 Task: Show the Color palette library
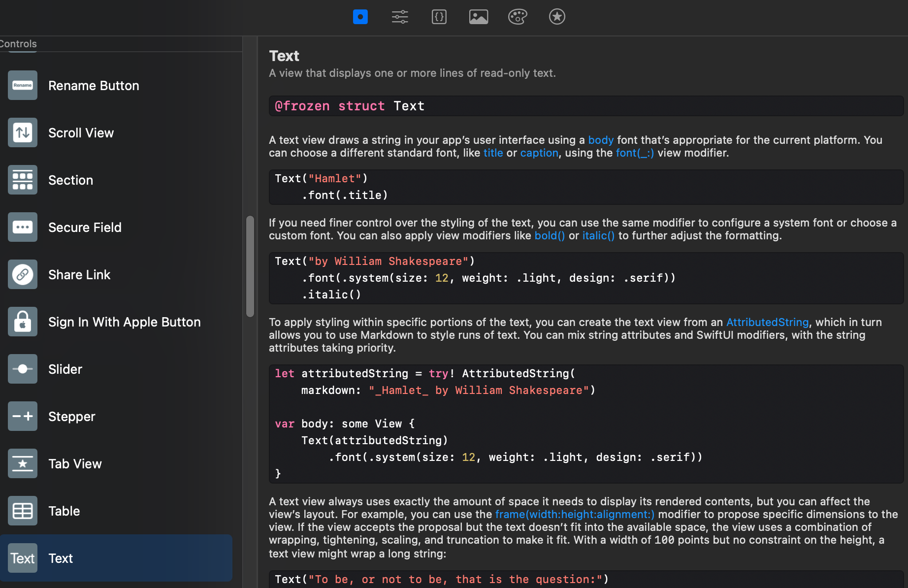[518, 17]
